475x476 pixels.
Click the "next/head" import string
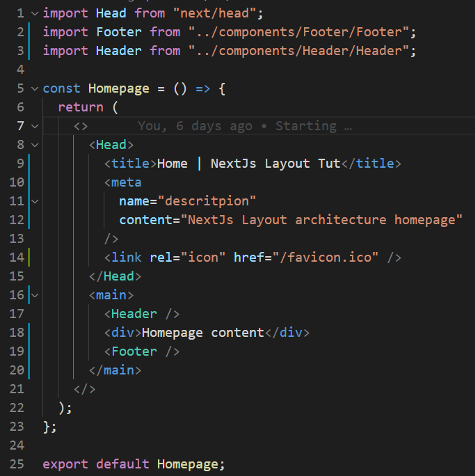click(214, 13)
